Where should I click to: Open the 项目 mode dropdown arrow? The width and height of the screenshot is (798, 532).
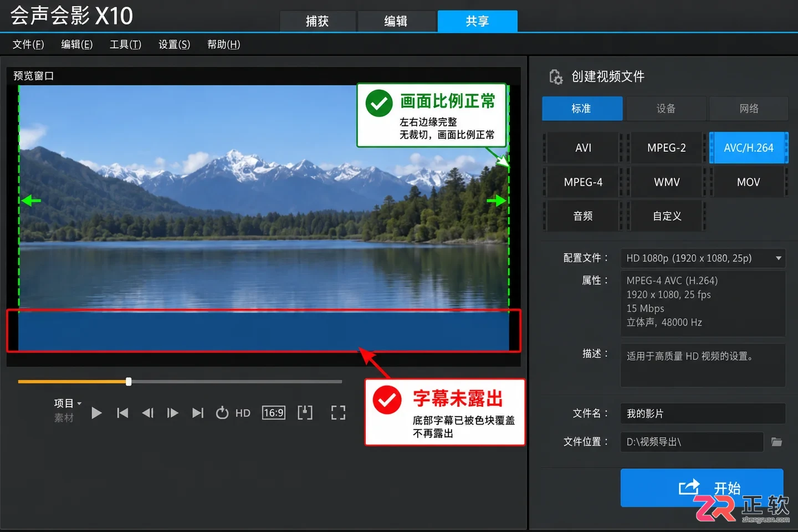pos(79,403)
